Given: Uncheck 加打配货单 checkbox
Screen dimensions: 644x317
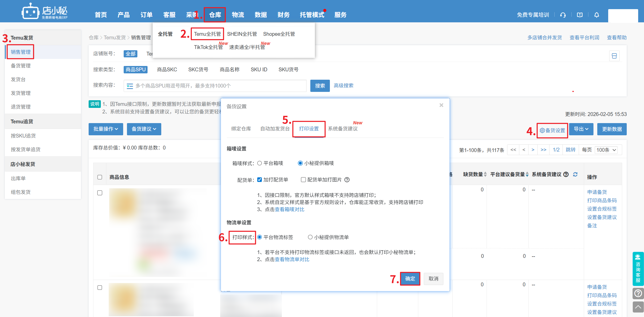Looking at the screenshot, I should tap(260, 180).
